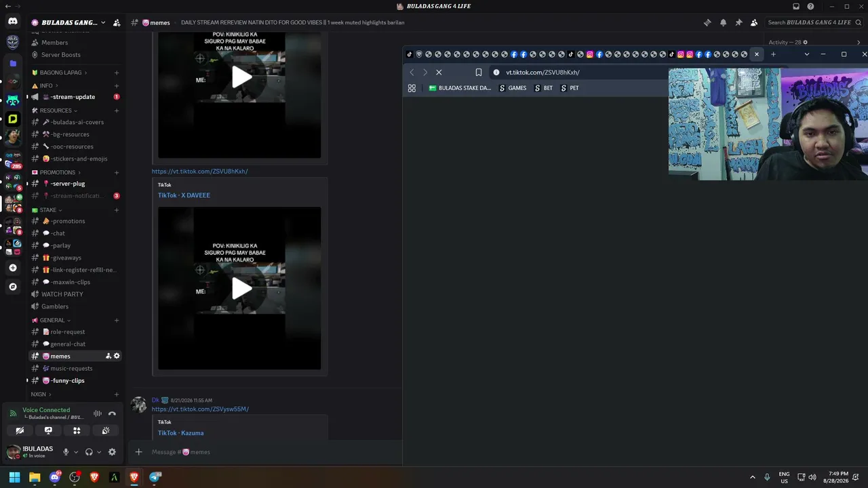Image resolution: width=868 pixels, height=488 pixels.
Task: Open Activity panel settings gear
Action: 805,43
